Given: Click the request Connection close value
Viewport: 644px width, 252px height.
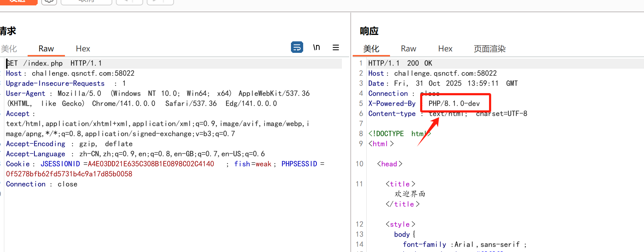Looking at the screenshot, I should click(x=67, y=184).
